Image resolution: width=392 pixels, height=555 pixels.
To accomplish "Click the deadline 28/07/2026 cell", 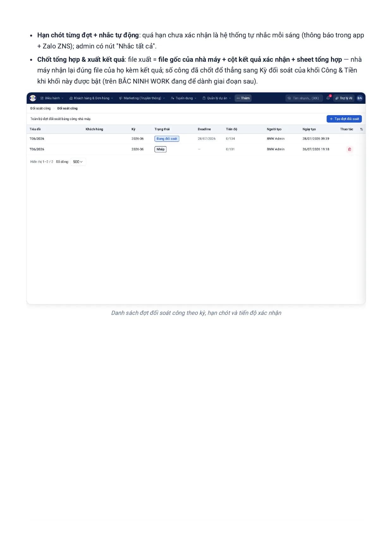I will [x=207, y=139].
